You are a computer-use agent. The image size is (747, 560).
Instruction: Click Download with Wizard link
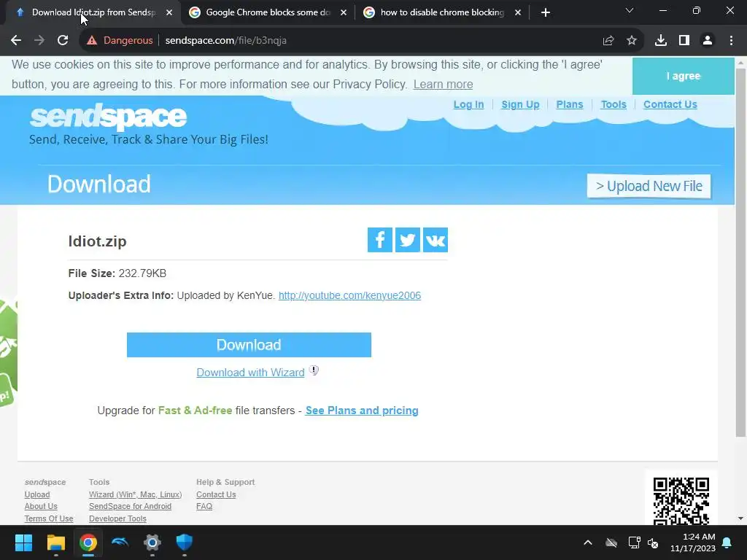251,373
